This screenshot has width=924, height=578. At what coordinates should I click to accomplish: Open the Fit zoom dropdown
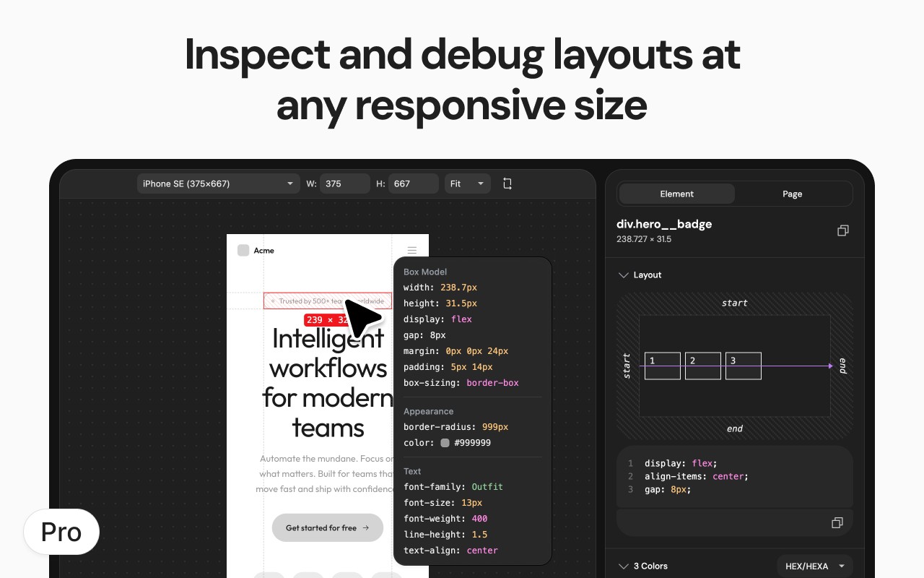click(468, 184)
